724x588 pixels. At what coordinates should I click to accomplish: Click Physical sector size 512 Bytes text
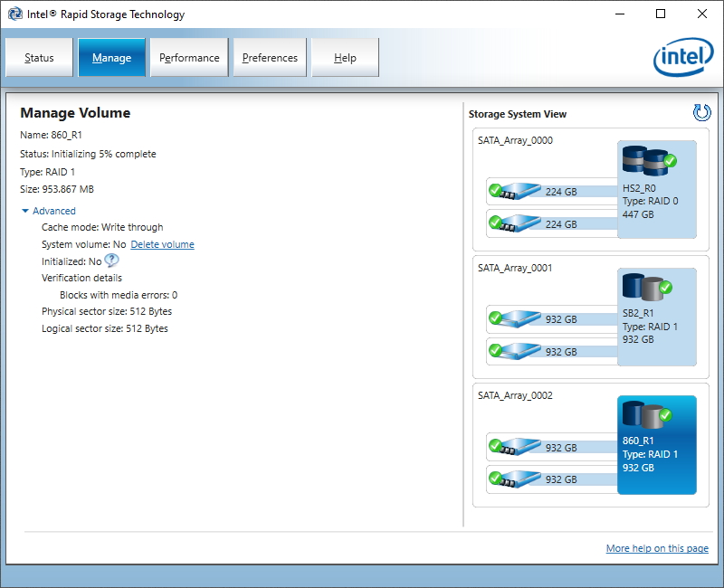[x=107, y=311]
